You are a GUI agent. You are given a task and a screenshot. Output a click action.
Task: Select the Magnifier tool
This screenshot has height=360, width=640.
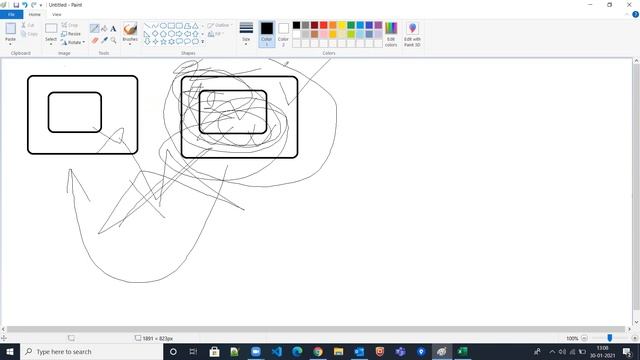click(x=113, y=40)
